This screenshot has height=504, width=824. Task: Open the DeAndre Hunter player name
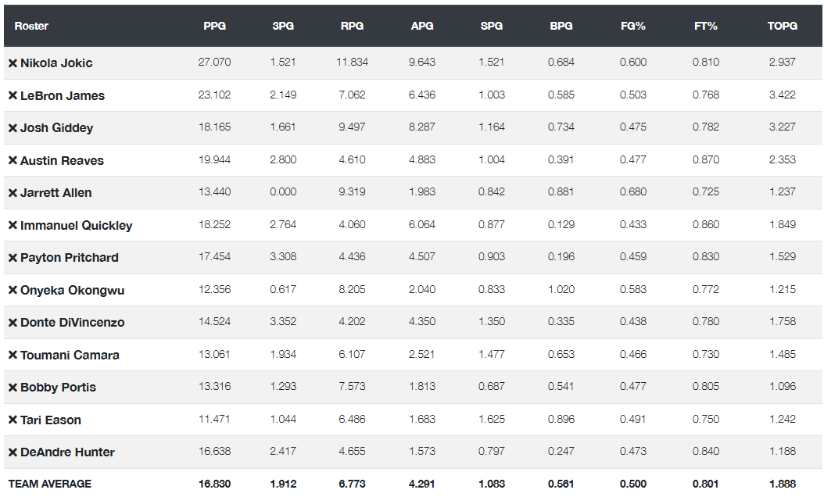click(x=67, y=452)
